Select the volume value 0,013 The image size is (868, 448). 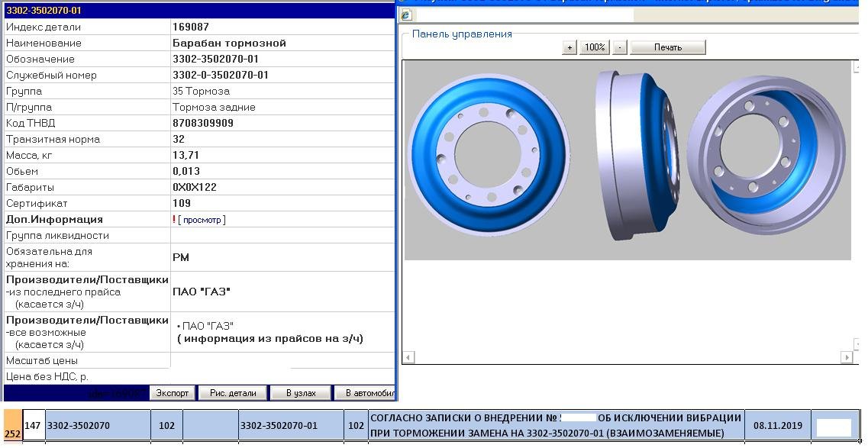[186, 172]
